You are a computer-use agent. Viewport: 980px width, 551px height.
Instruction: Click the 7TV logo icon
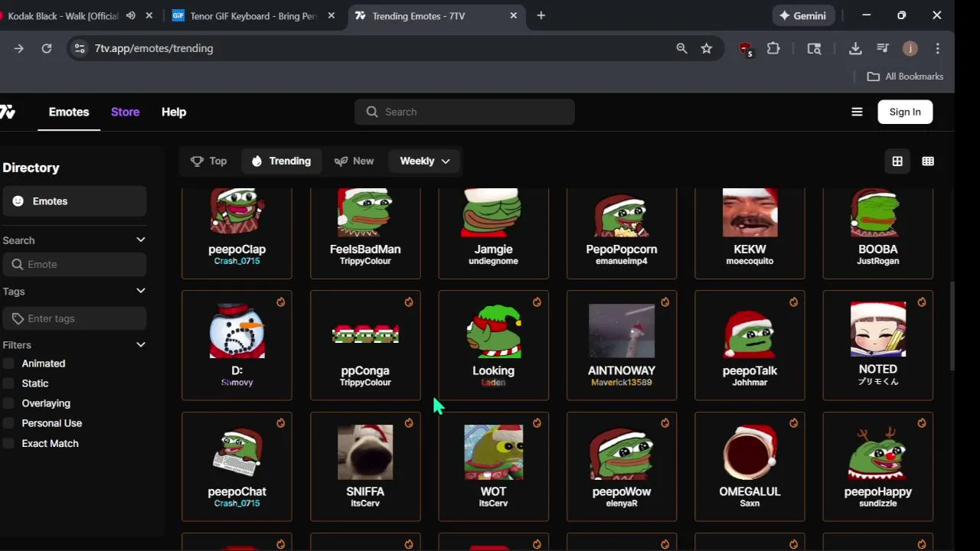(x=7, y=112)
